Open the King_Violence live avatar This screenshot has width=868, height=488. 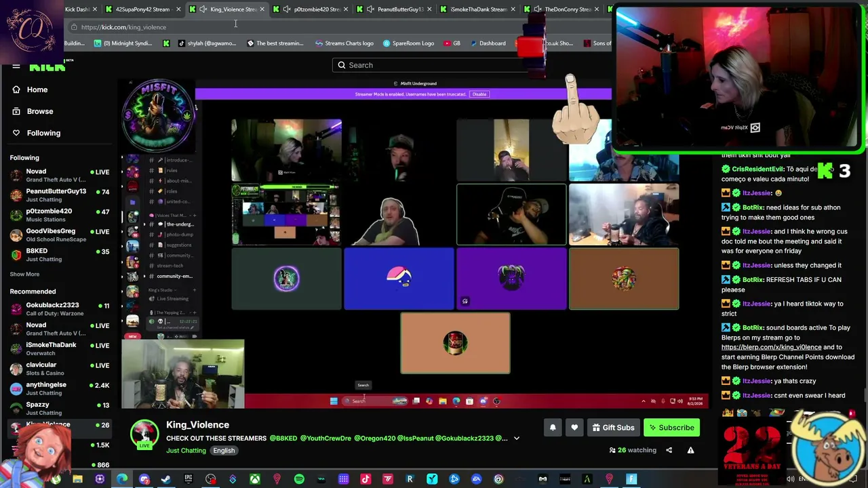(x=144, y=434)
